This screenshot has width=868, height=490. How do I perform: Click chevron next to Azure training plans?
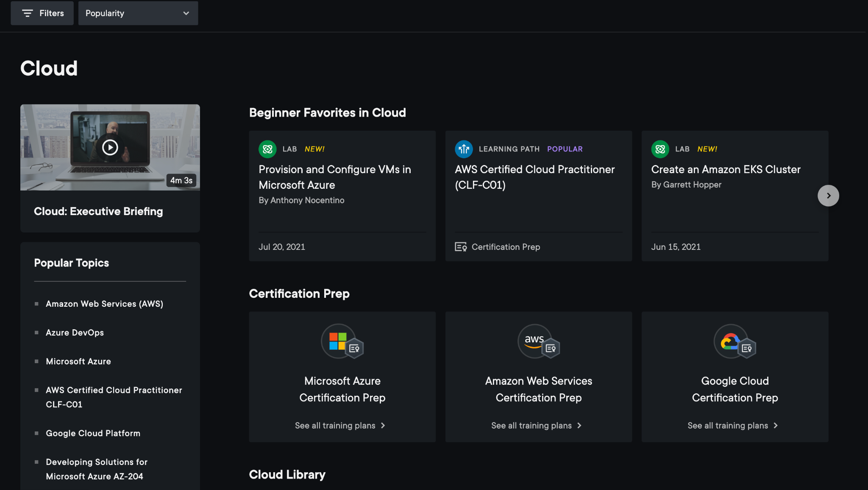point(383,426)
